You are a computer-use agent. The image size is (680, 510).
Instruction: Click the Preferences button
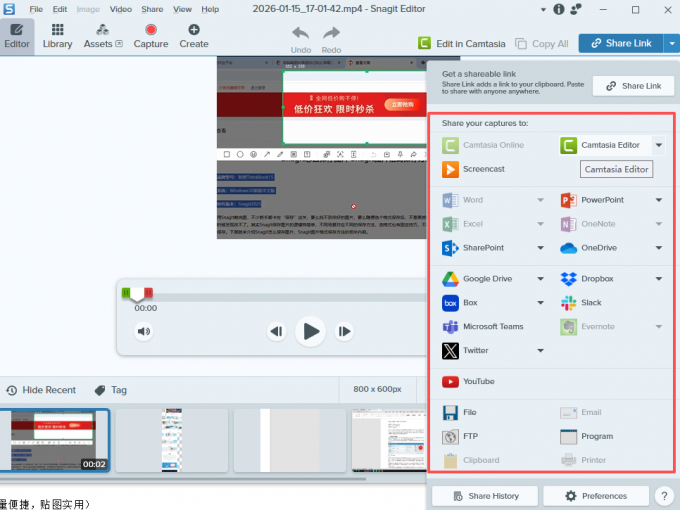(596, 496)
